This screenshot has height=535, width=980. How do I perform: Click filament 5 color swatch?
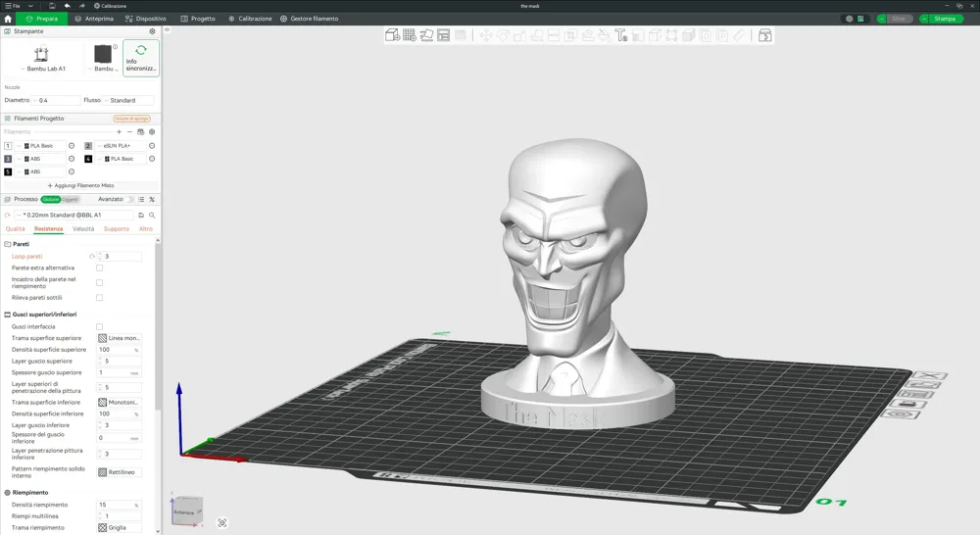tap(8, 171)
